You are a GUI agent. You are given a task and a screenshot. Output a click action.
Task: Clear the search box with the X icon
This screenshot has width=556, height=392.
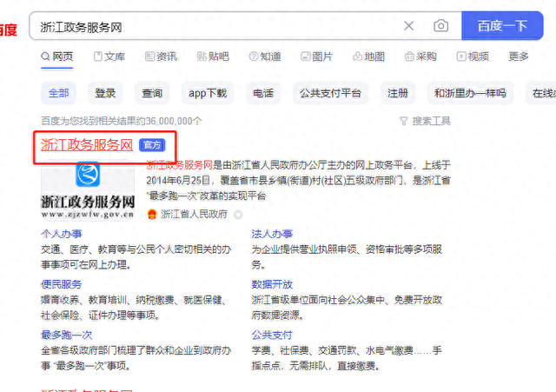point(409,25)
